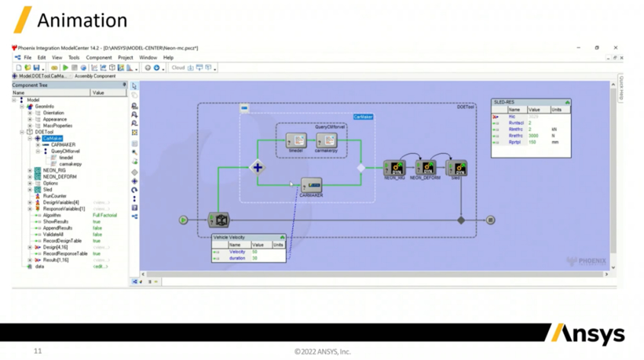Click the Save file toolbar icon
Viewport: 644px width, 360px height.
[x=37, y=67]
